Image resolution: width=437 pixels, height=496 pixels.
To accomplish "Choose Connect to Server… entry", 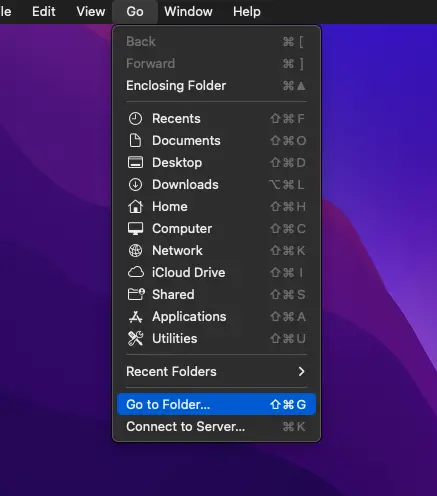I will 216,426.
